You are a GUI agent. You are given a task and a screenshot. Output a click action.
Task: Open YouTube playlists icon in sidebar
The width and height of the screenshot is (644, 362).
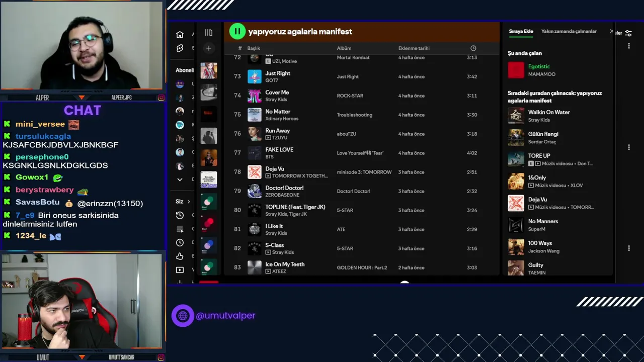tap(180, 229)
